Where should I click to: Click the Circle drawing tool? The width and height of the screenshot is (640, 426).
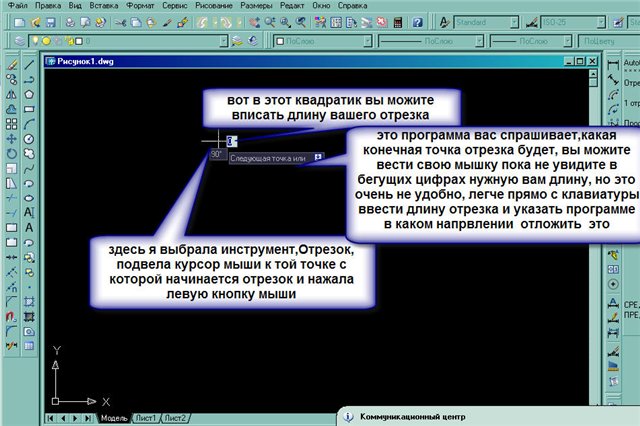(30, 139)
